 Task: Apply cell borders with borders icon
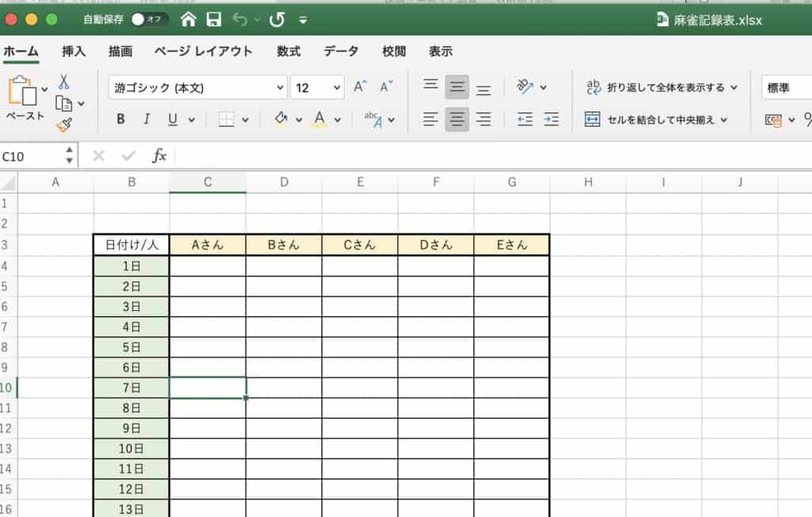(226, 119)
